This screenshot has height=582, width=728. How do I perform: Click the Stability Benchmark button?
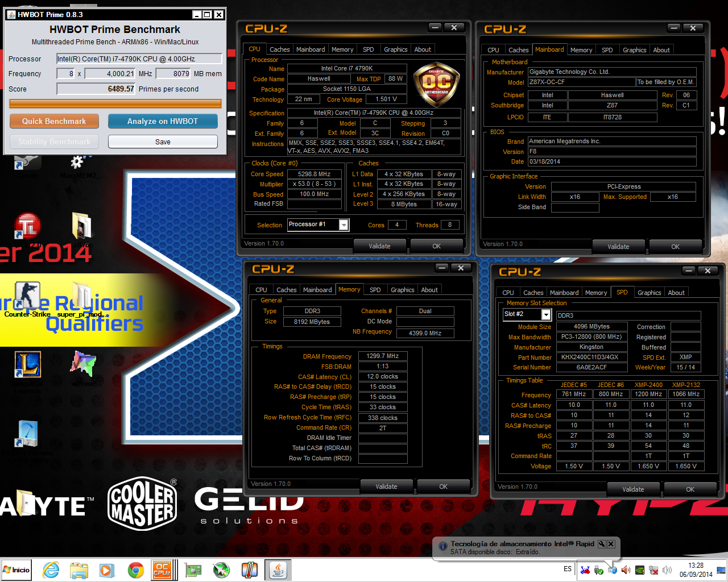pos(54,142)
